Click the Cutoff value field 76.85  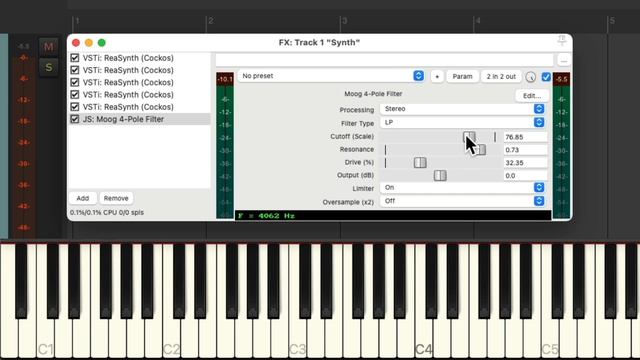tap(525, 137)
